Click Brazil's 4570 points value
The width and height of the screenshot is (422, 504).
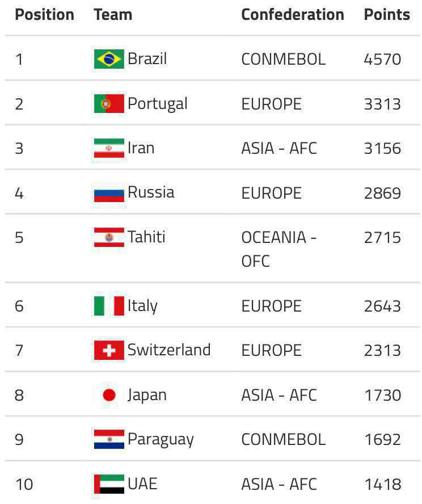[382, 60]
